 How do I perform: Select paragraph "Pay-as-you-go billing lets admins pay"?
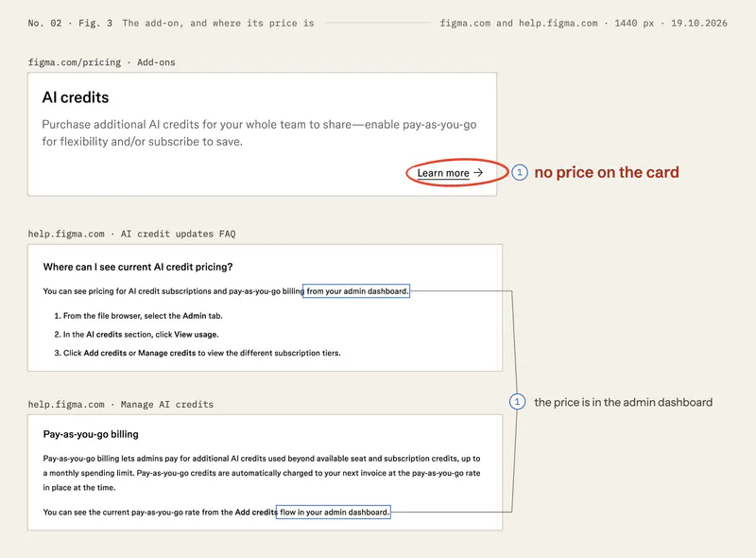click(x=262, y=473)
